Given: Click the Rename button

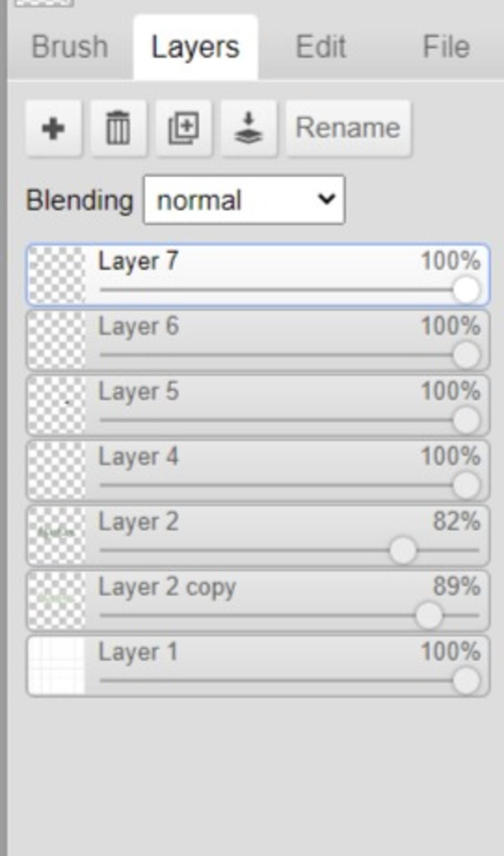Looking at the screenshot, I should tap(348, 128).
